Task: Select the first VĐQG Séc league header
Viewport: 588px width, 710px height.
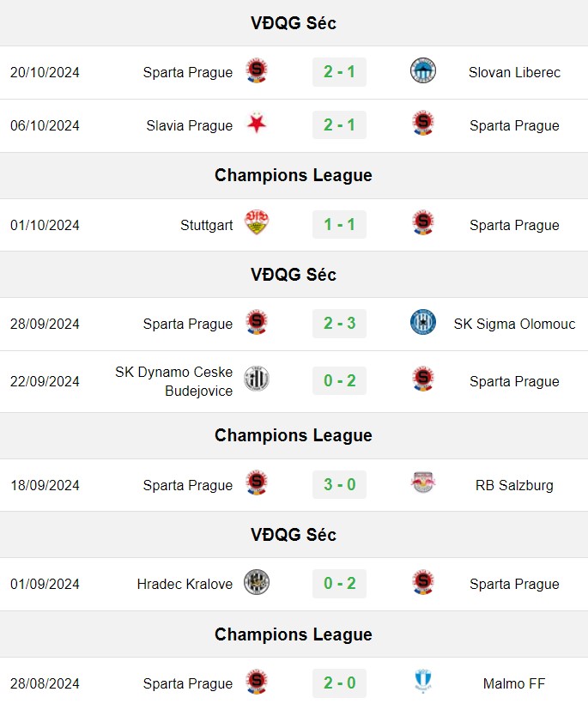Action: pyautogui.click(x=294, y=23)
